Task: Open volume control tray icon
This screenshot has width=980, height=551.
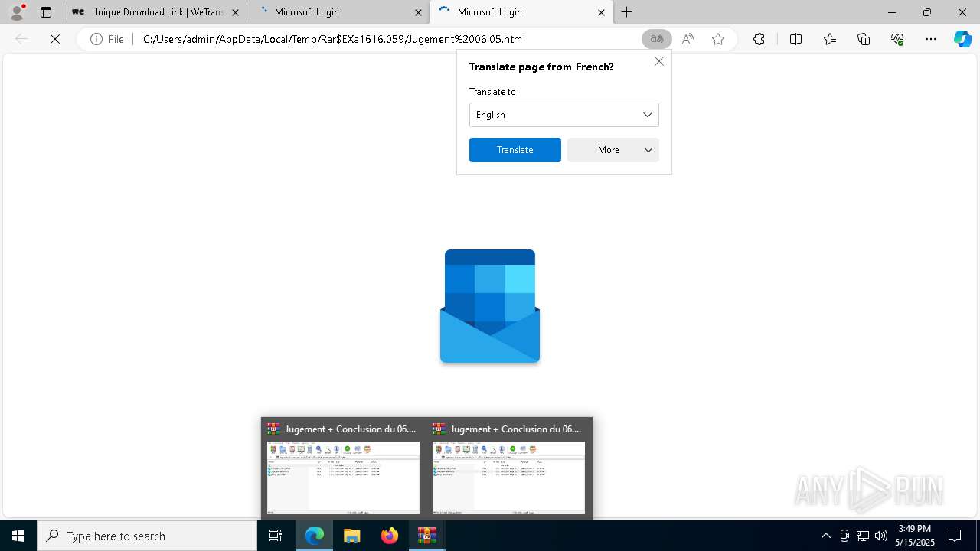Action: pyautogui.click(x=881, y=536)
